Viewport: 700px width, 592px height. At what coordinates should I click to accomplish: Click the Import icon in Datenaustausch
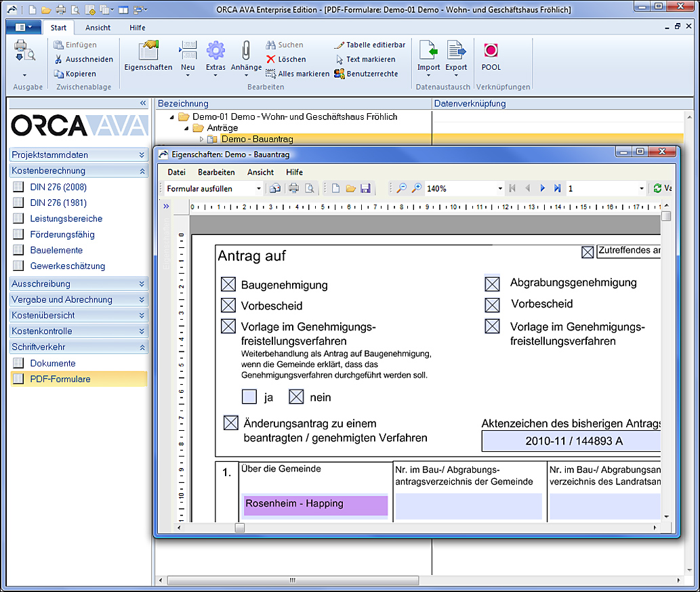tap(428, 53)
